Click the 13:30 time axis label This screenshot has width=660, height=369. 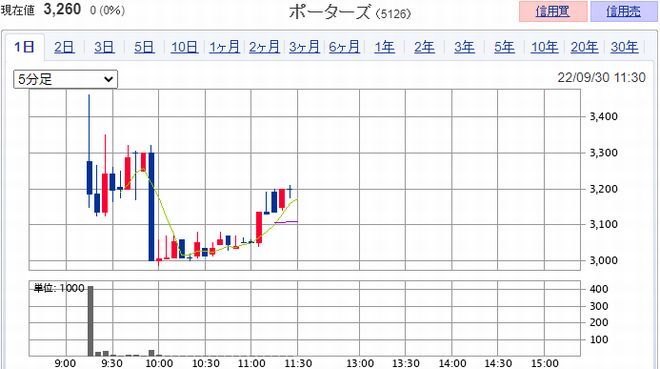406,363
